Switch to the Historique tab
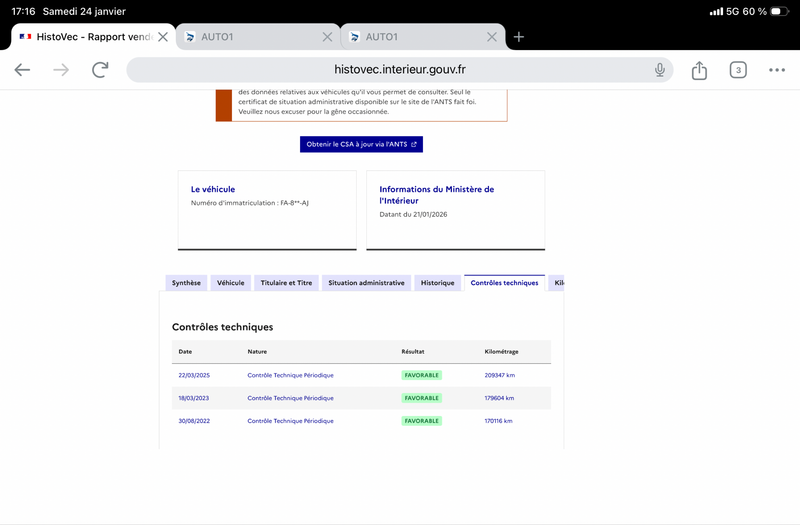Screen dimensions: 800x525 coord(437,283)
